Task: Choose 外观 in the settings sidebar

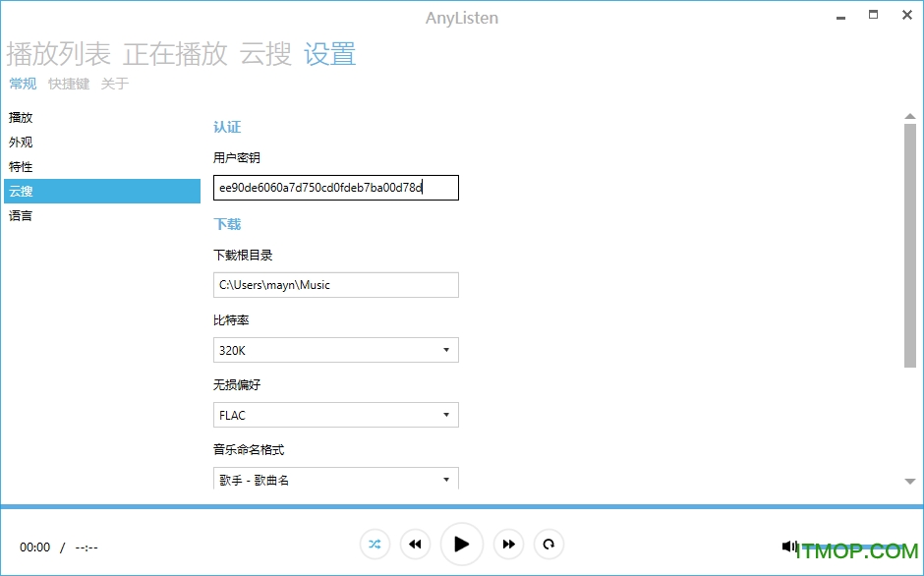Action: [x=21, y=143]
